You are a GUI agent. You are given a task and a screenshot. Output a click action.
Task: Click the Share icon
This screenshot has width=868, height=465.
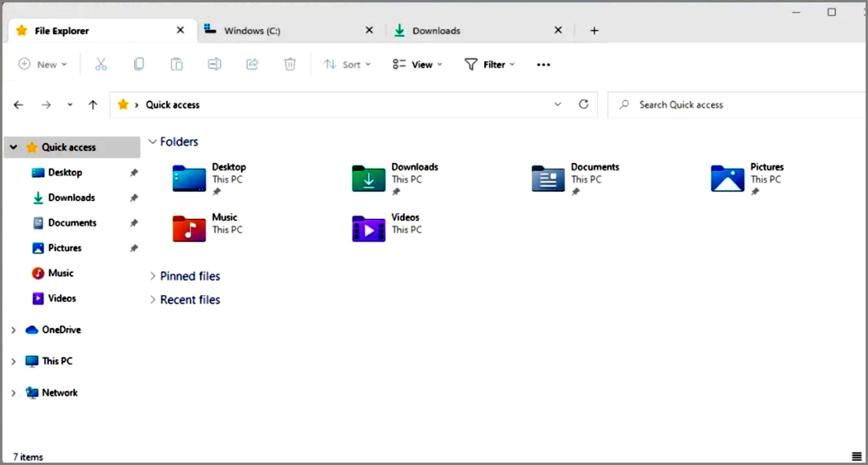pyautogui.click(x=252, y=64)
